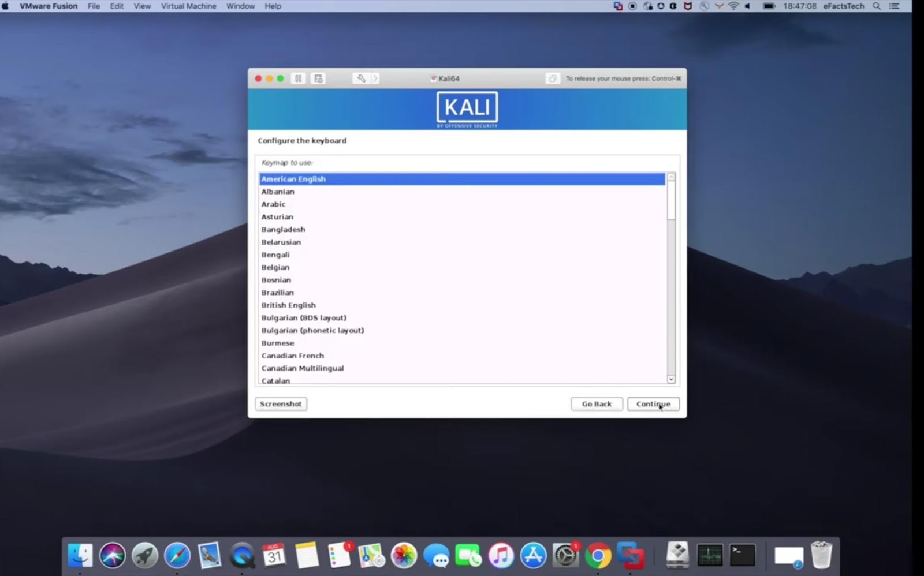Open the Virtual Machine menu

pyautogui.click(x=188, y=6)
